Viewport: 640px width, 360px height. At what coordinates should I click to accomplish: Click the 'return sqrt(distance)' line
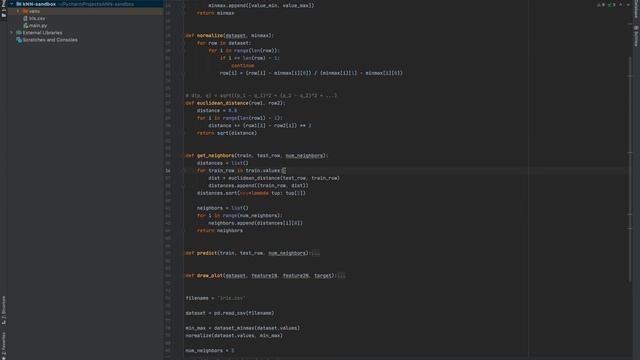(x=227, y=133)
